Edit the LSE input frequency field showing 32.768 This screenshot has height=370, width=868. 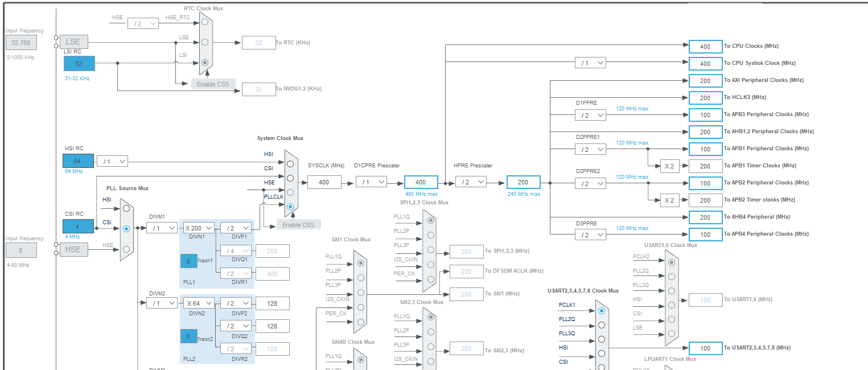(x=21, y=42)
